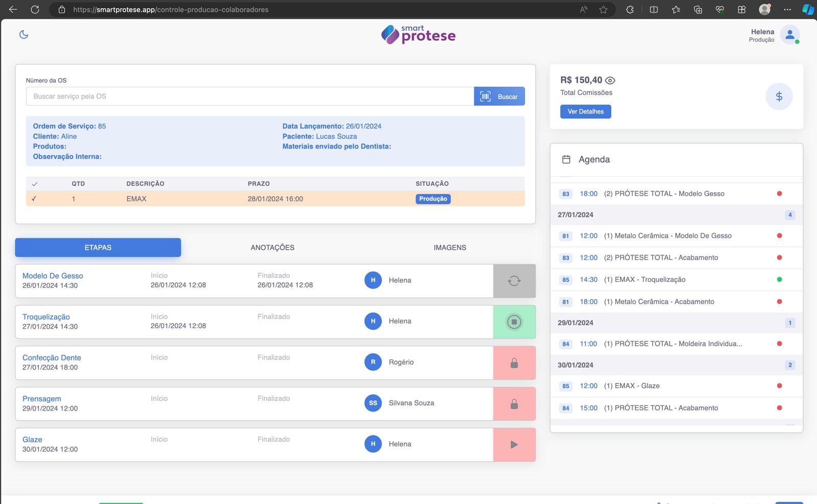Open browser settings ellipsis menu
Screen dimensions: 817x504
pos(787,10)
